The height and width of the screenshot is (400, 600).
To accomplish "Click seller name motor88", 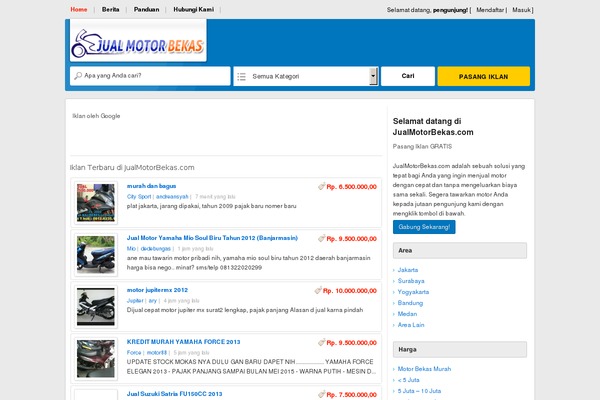I will (157, 353).
